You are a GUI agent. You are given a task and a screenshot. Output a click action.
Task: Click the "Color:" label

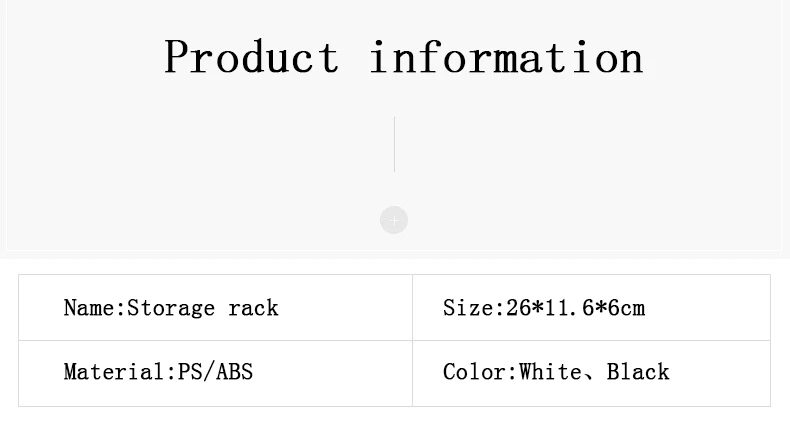(x=480, y=372)
